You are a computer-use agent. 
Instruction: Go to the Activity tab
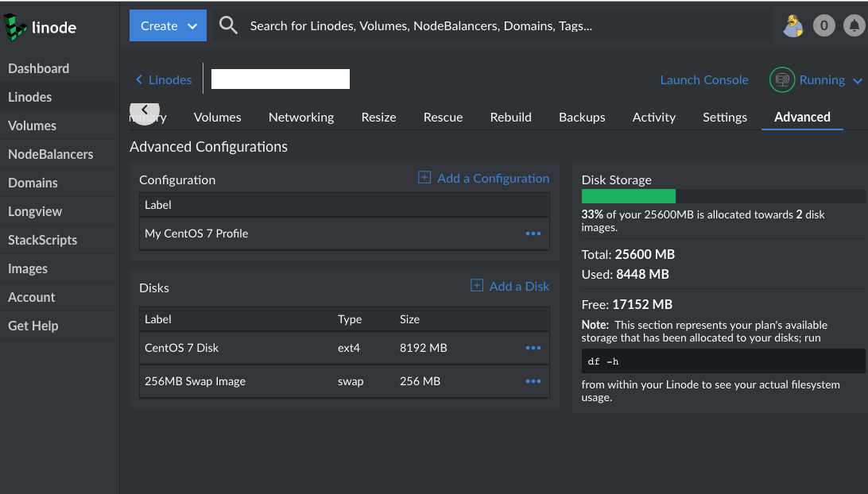point(653,118)
